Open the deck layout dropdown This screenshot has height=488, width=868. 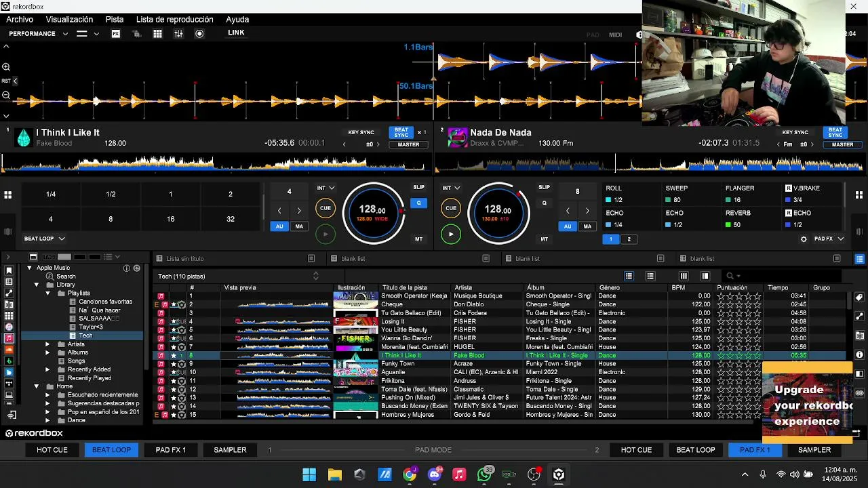click(x=87, y=34)
